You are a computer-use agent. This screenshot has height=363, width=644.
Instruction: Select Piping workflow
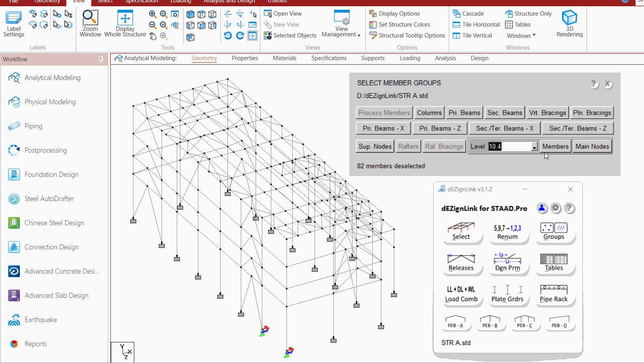point(54,126)
